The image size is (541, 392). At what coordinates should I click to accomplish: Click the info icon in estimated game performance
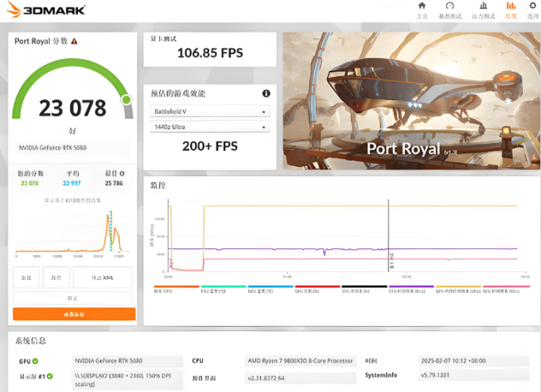266,94
